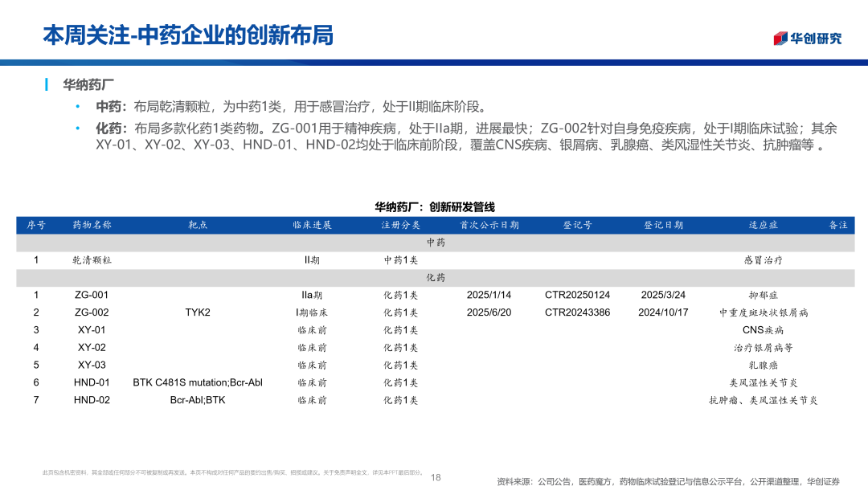The image size is (868, 486).
Task: Click the Bcr-Abl;BTK target cell
Action: click(198, 400)
